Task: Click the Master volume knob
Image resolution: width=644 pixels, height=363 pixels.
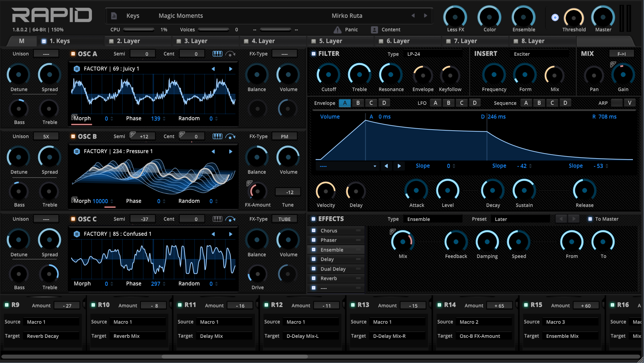Action: [603, 17]
